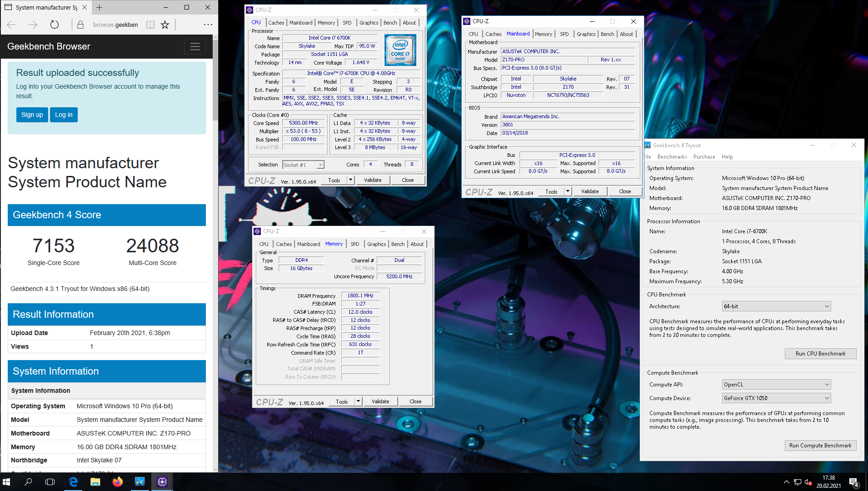
Task: Expand Tools arrow in Memory window
Action: point(358,401)
